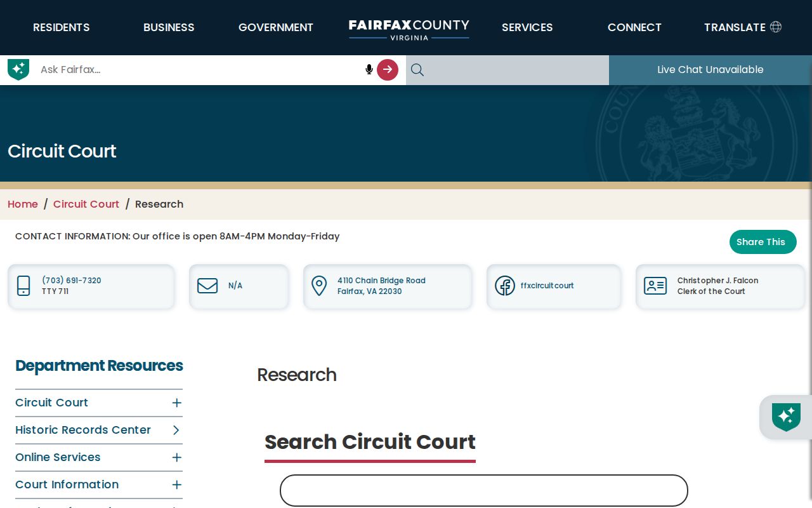Follow the Circuit Court breadcrumb link
The height and width of the screenshot is (508, 812).
86,204
